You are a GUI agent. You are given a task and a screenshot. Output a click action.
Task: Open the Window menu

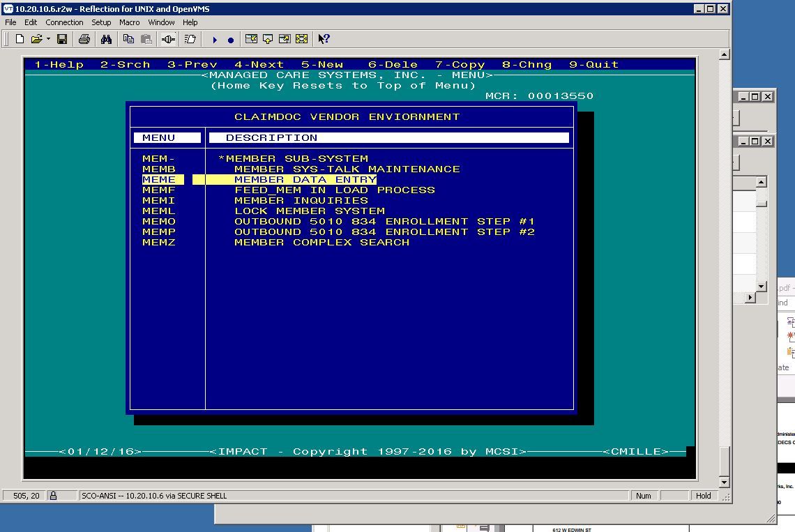(161, 22)
